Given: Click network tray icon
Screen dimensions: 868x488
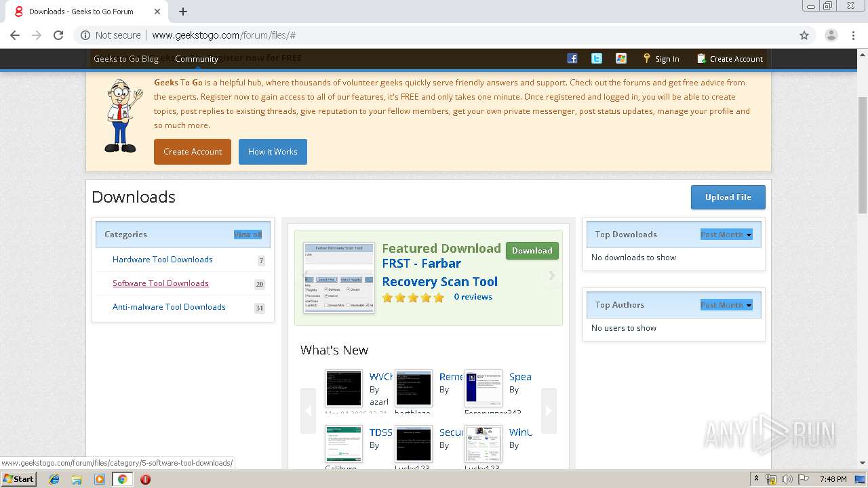Looking at the screenshot, I should [x=771, y=479].
